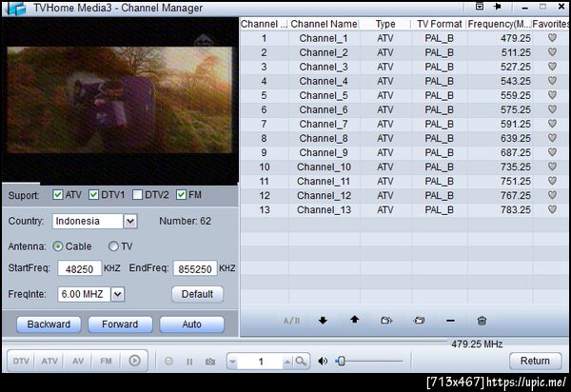Select the Cable antenna radio button

[57, 246]
